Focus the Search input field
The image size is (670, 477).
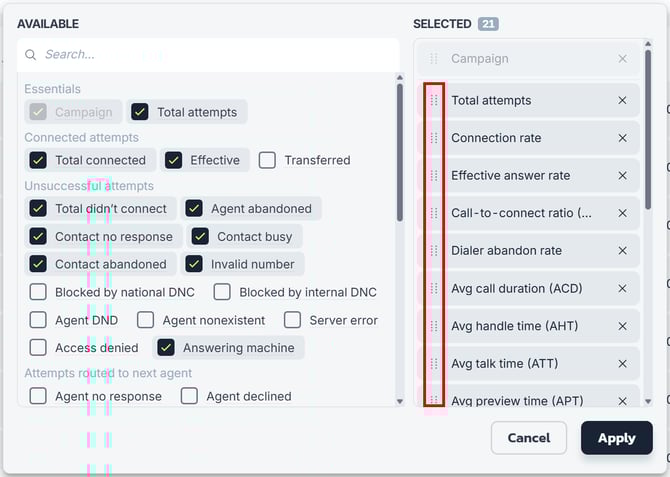(x=209, y=55)
